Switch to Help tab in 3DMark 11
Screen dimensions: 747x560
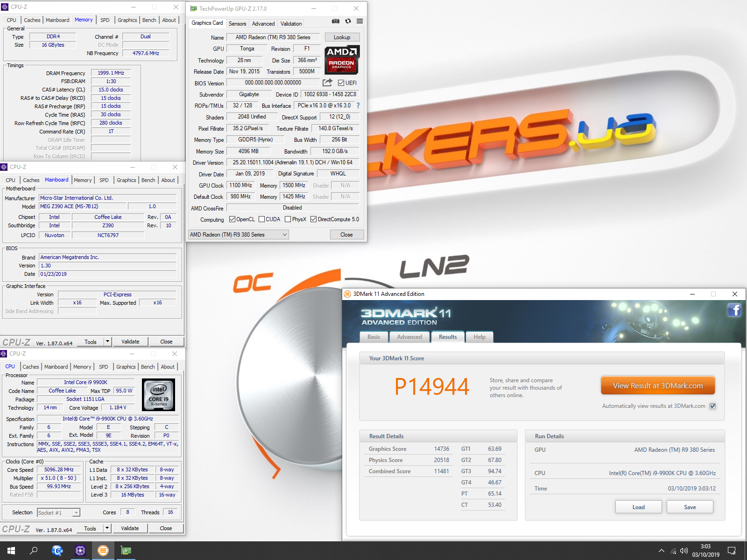tap(479, 337)
